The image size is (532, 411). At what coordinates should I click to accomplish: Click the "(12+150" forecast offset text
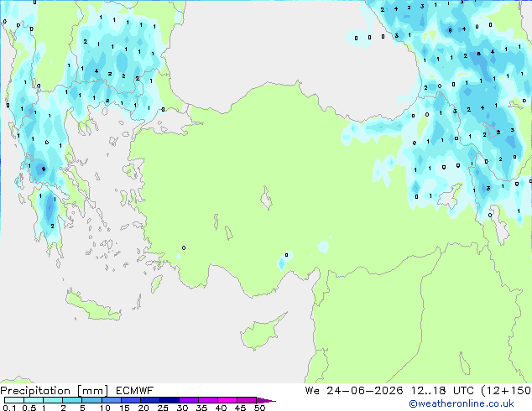pyautogui.click(x=506, y=391)
